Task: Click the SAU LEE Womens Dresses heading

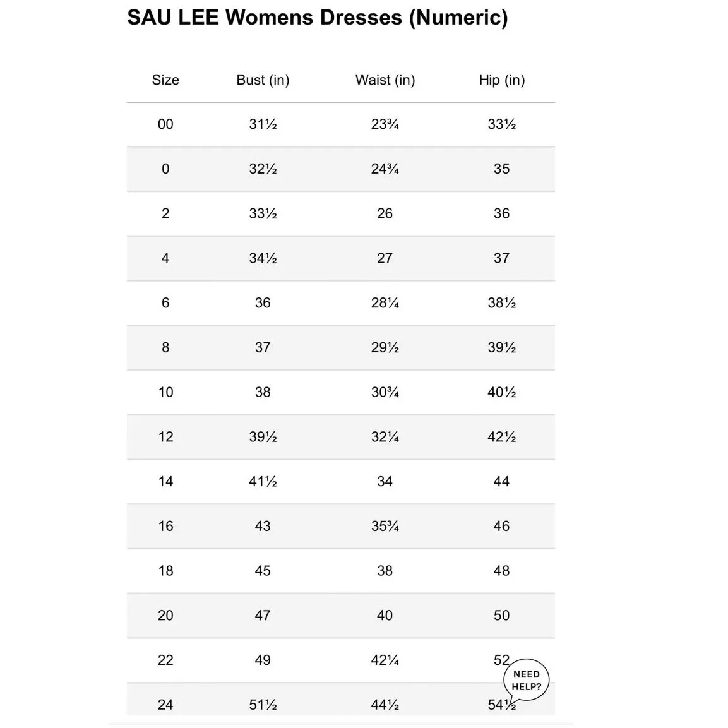Action: coord(317,17)
